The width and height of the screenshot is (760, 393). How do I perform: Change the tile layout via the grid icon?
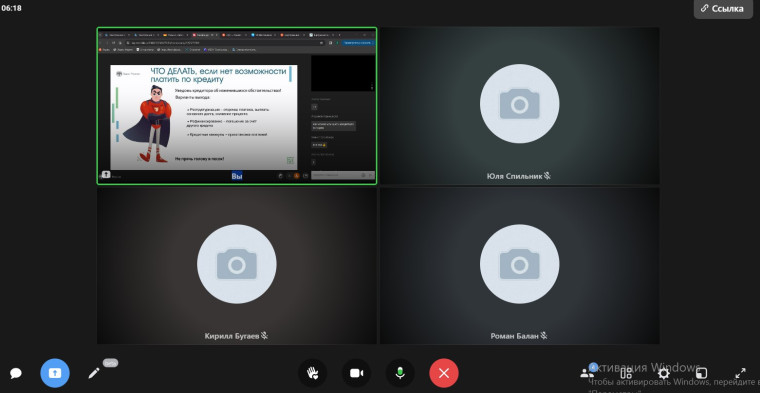(626, 373)
